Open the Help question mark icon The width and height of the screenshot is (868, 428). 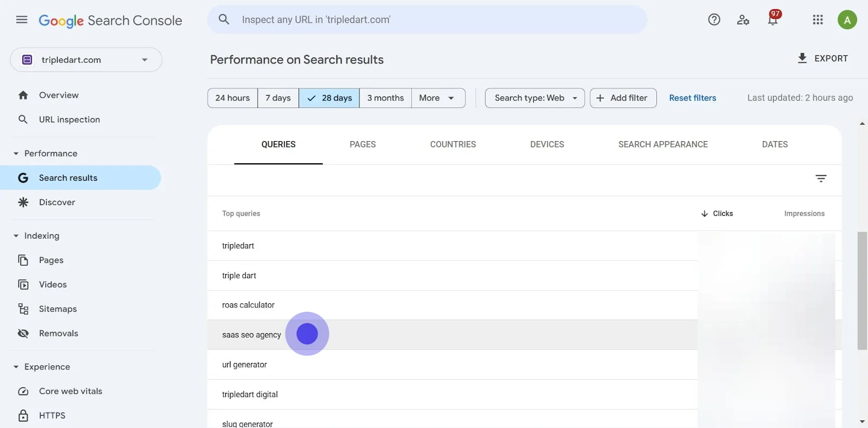[x=714, y=20]
